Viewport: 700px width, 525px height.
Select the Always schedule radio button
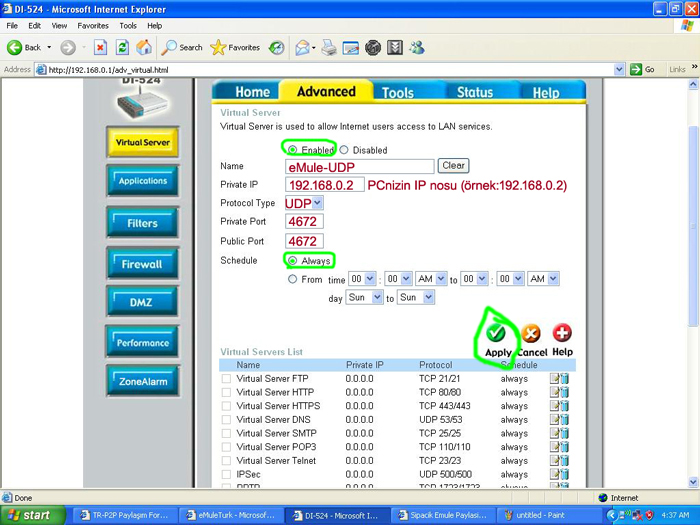click(292, 261)
